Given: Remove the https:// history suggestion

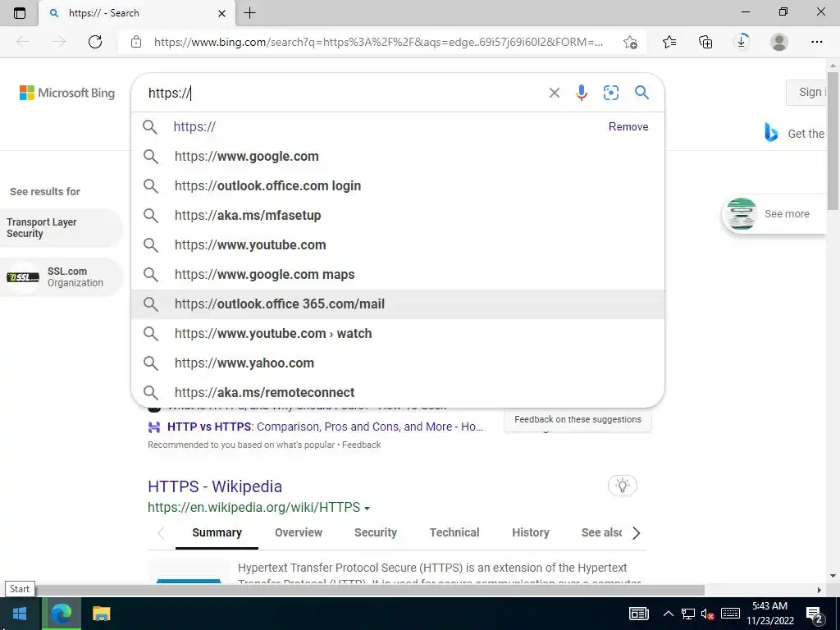Looking at the screenshot, I should 628,126.
